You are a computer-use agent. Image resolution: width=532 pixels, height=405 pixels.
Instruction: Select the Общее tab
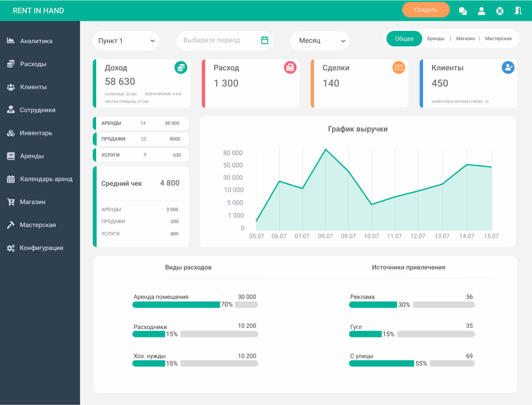point(404,39)
